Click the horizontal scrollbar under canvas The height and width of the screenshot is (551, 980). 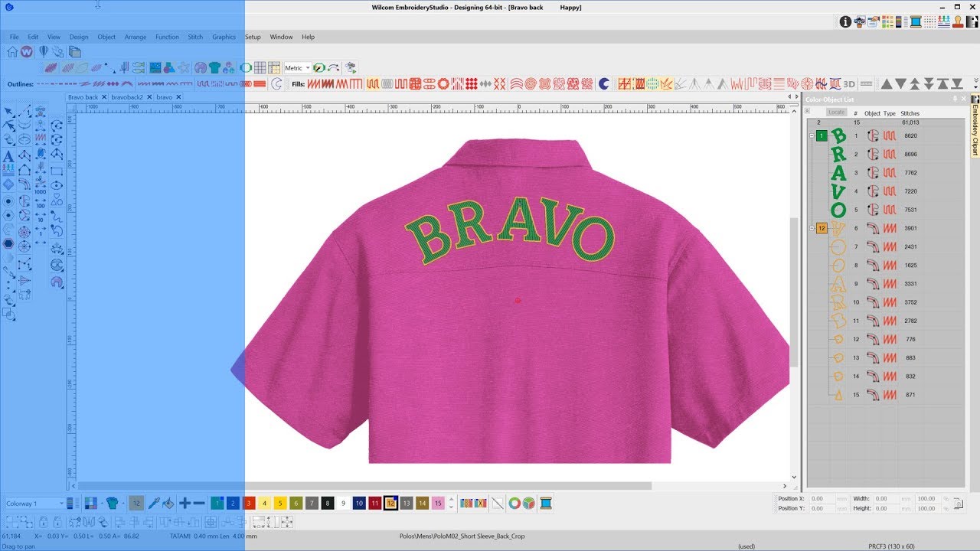364,486
